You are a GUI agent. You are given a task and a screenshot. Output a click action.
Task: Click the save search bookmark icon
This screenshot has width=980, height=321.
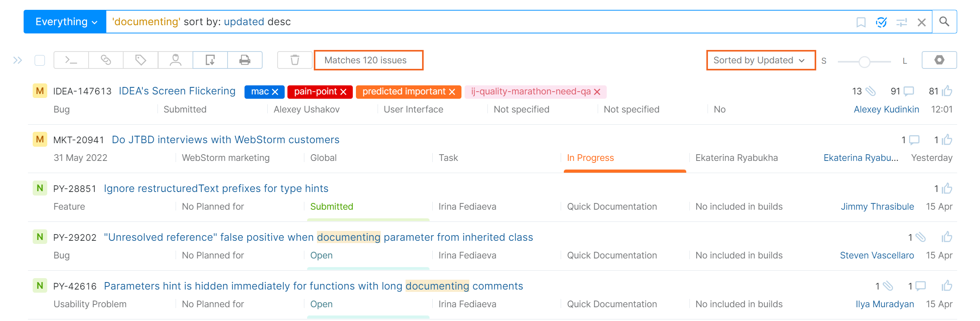pyautogui.click(x=860, y=22)
